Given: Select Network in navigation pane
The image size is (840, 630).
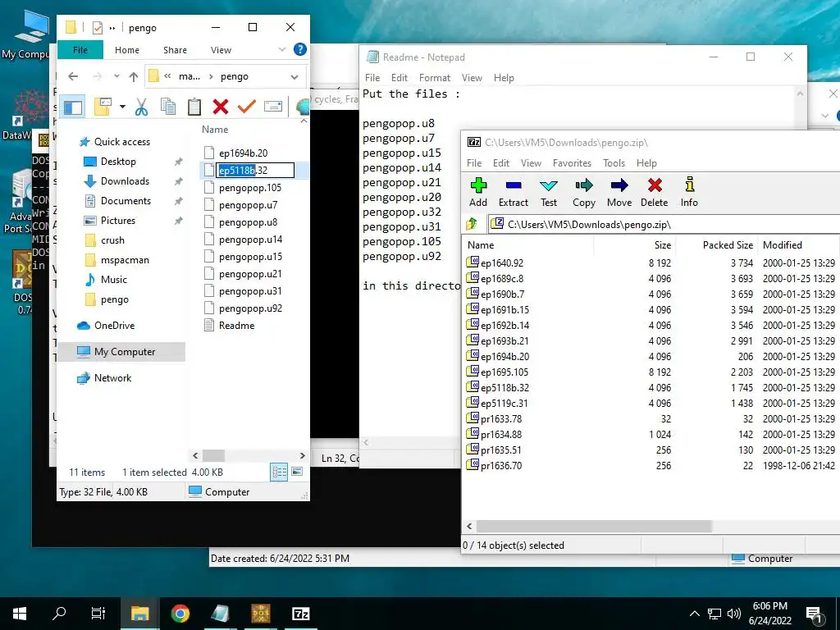Looking at the screenshot, I should point(112,377).
